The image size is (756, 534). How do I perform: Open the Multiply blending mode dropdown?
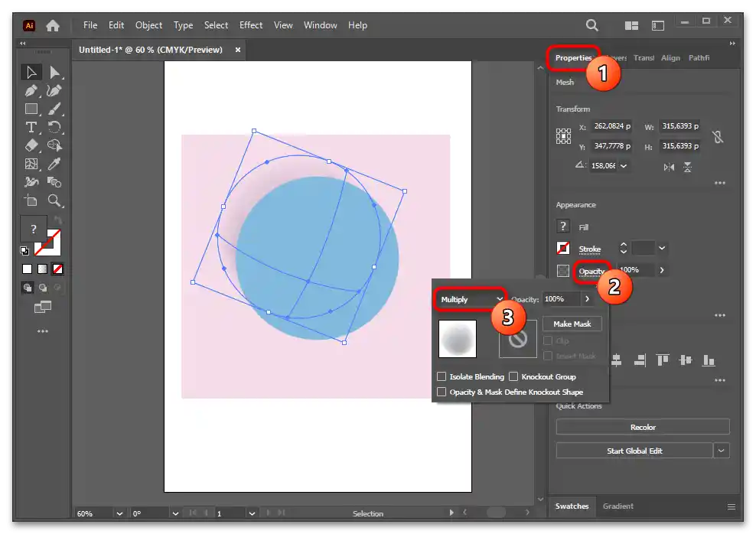(471, 299)
